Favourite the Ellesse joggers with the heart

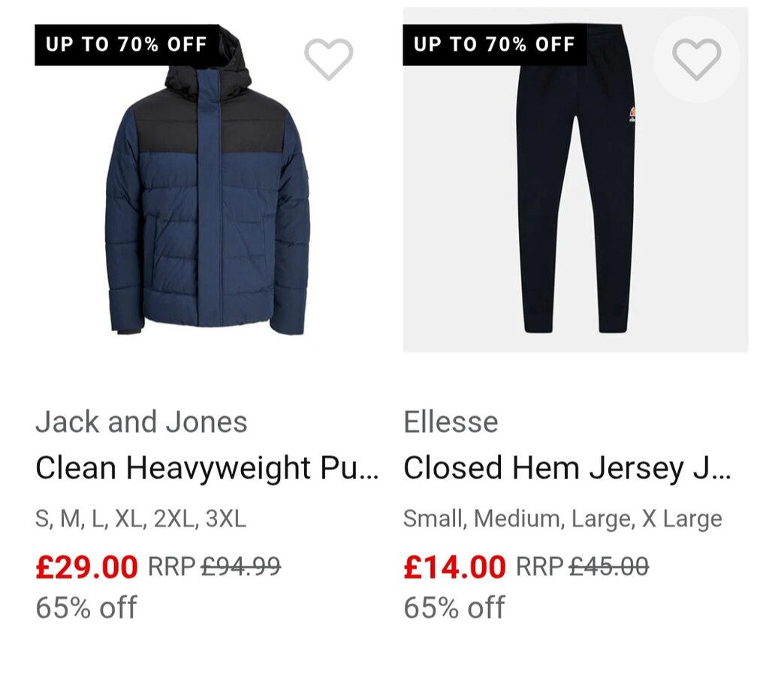[x=696, y=59]
